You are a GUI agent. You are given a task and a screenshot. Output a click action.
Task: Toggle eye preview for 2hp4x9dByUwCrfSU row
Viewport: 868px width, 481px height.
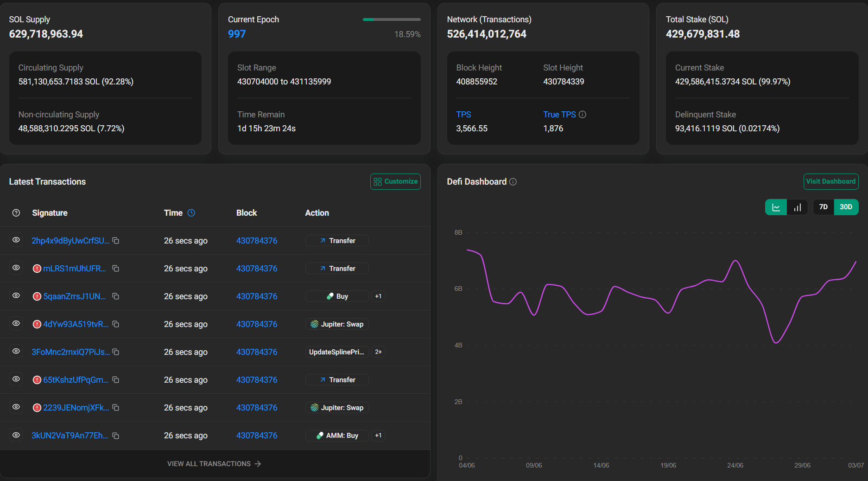tap(16, 240)
